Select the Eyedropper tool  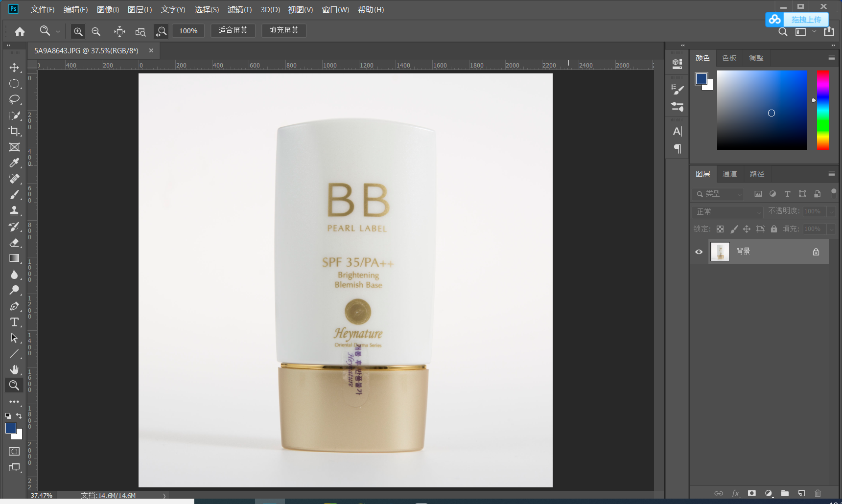[x=14, y=163]
